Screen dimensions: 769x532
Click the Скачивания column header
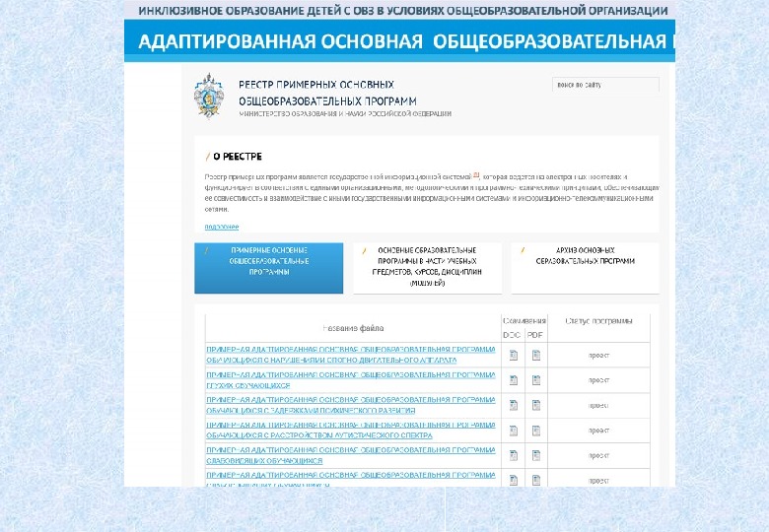coord(524,321)
